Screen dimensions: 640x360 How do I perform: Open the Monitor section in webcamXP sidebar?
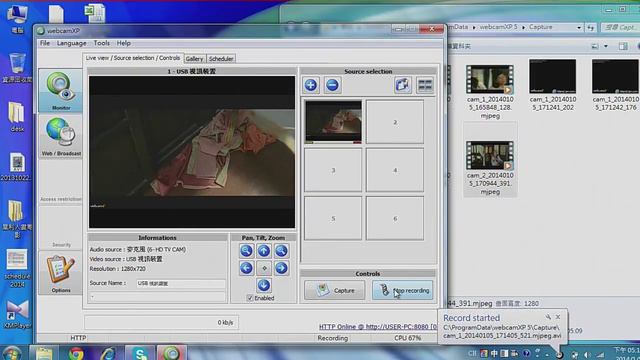tap(61, 91)
